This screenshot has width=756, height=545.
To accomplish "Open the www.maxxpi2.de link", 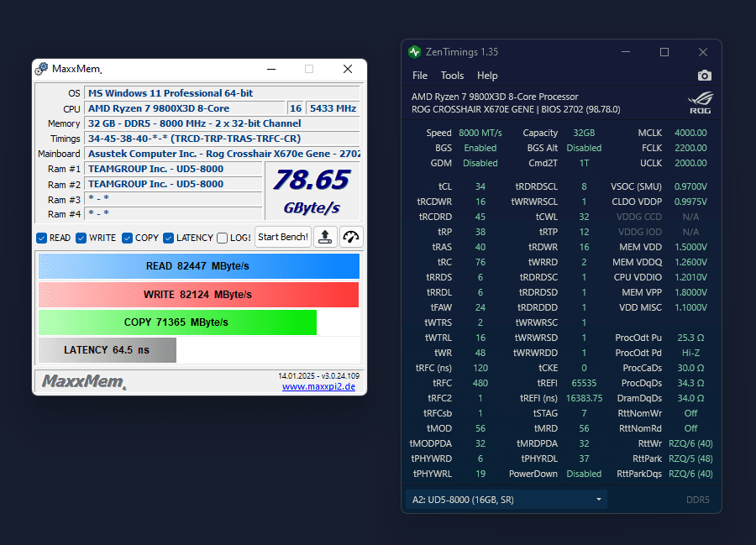I will click(318, 386).
